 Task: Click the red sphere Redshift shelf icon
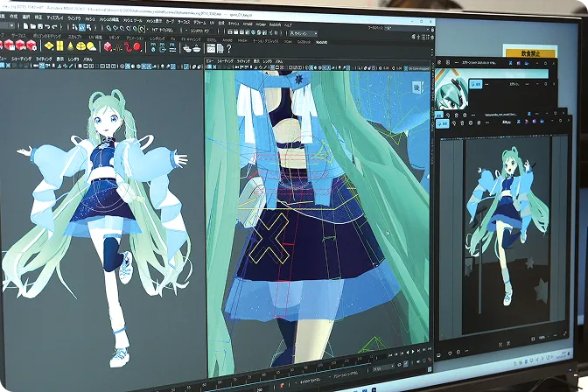[136, 47]
